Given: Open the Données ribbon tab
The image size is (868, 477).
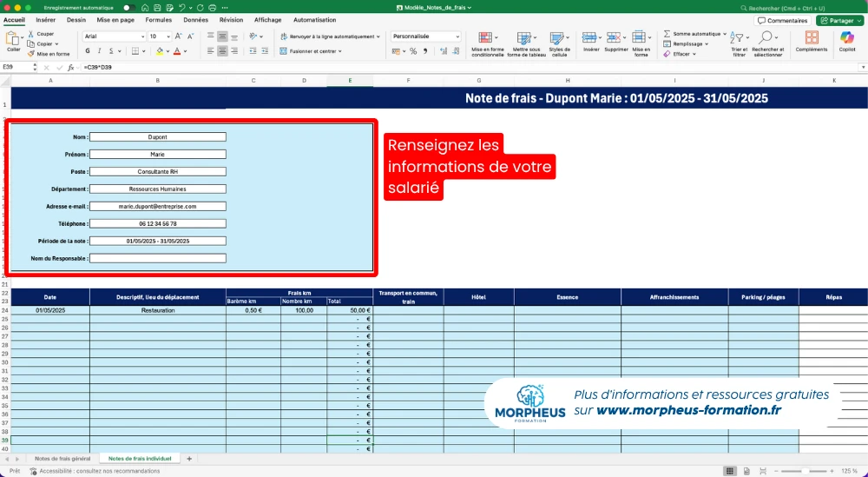Looking at the screenshot, I should point(196,20).
